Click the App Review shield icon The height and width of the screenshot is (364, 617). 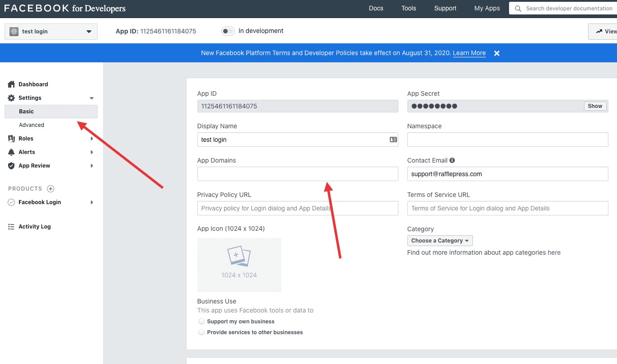[11, 165]
